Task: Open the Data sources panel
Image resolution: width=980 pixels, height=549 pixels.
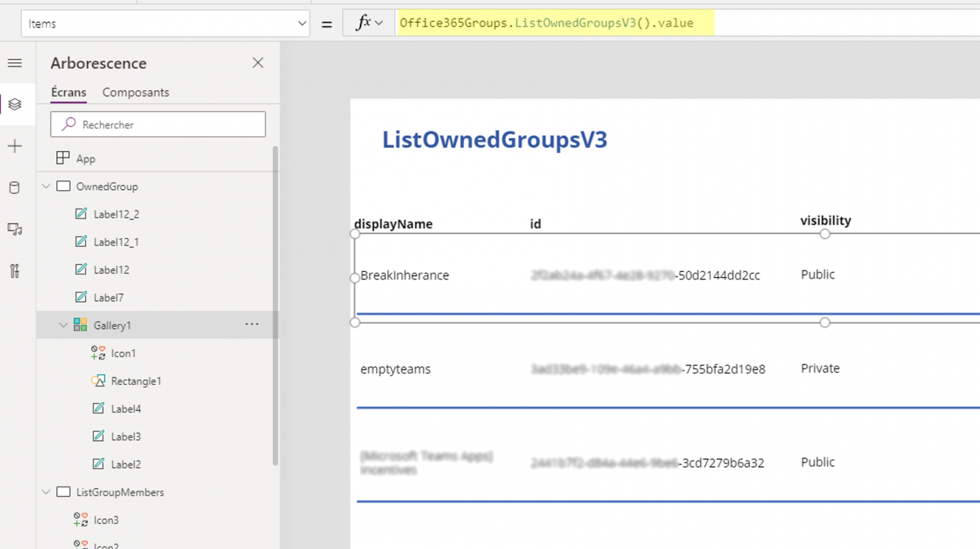Action: tap(15, 187)
